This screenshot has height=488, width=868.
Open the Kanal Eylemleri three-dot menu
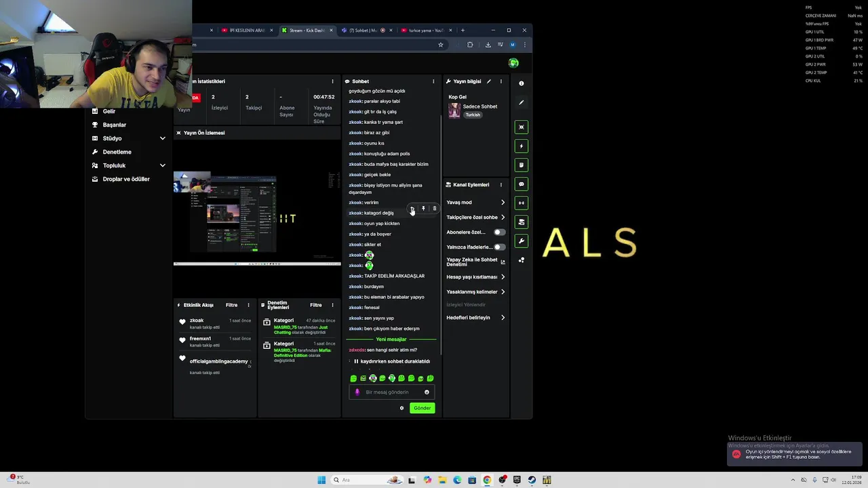point(501,185)
